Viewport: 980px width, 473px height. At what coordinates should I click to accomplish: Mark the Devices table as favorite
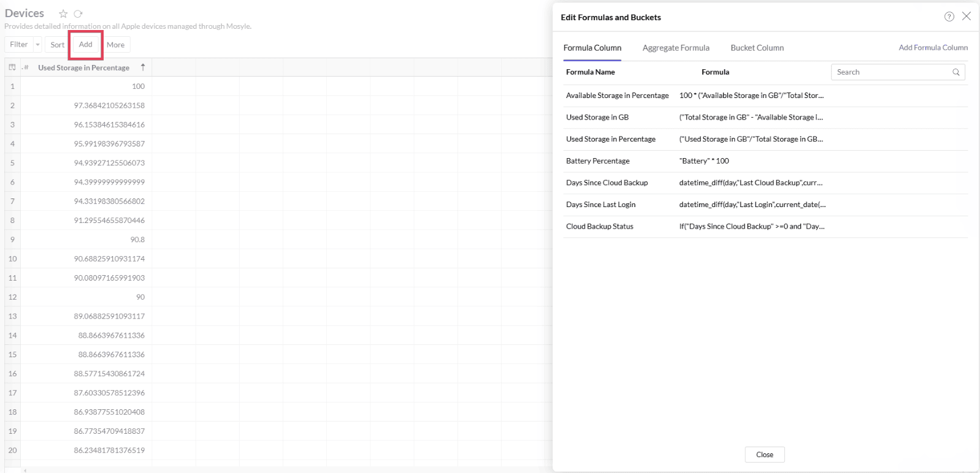click(x=63, y=13)
